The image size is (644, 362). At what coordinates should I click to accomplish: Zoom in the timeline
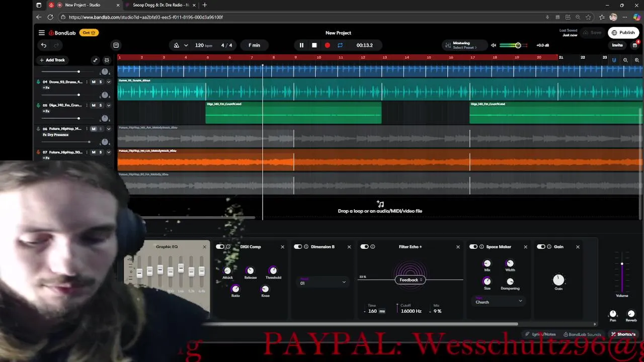pyautogui.click(x=637, y=60)
